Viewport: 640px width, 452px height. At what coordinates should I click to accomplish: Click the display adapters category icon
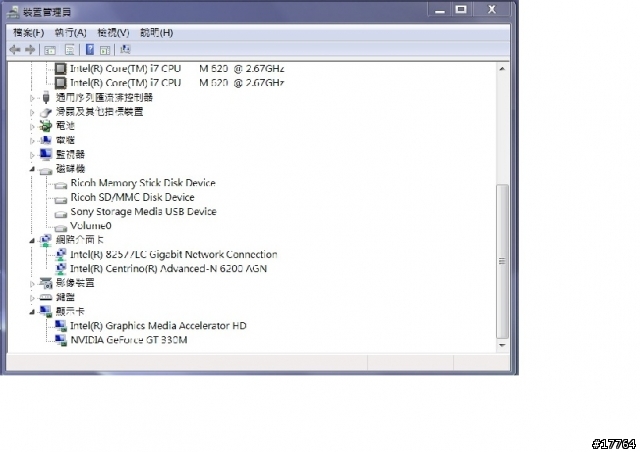[x=46, y=312]
